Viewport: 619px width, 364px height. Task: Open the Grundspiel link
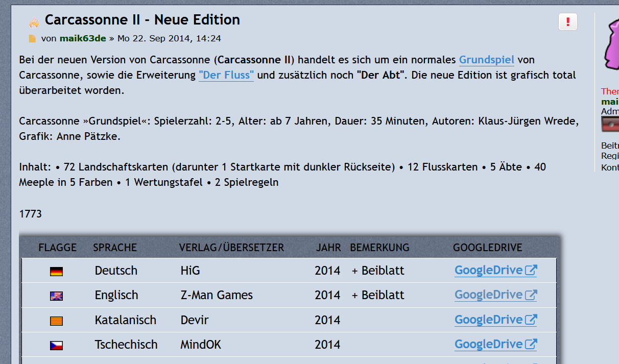tap(486, 60)
